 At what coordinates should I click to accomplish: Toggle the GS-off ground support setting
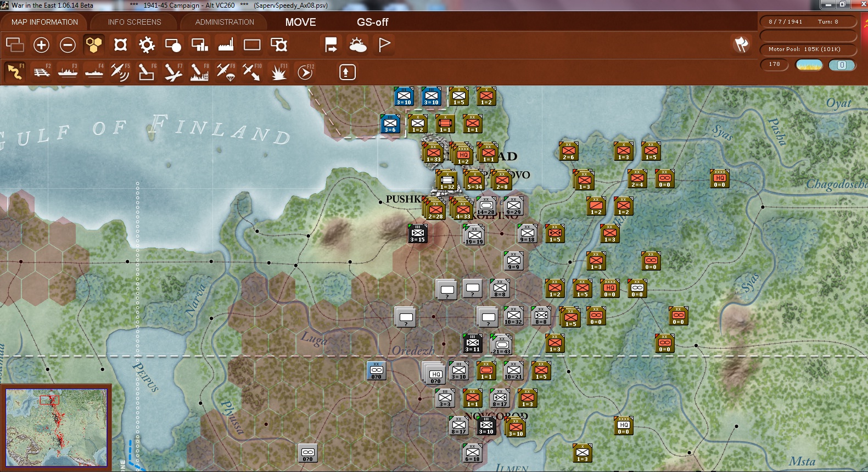(372, 22)
